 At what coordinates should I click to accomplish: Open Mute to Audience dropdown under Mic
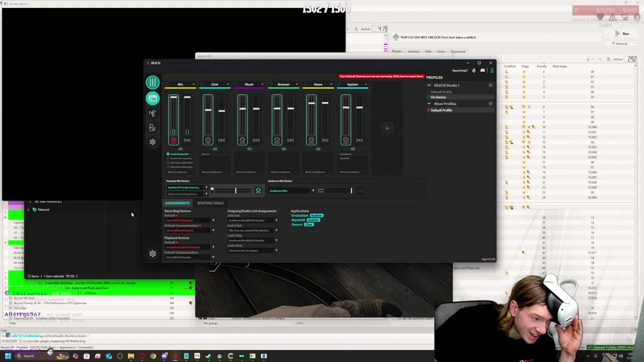(x=180, y=172)
